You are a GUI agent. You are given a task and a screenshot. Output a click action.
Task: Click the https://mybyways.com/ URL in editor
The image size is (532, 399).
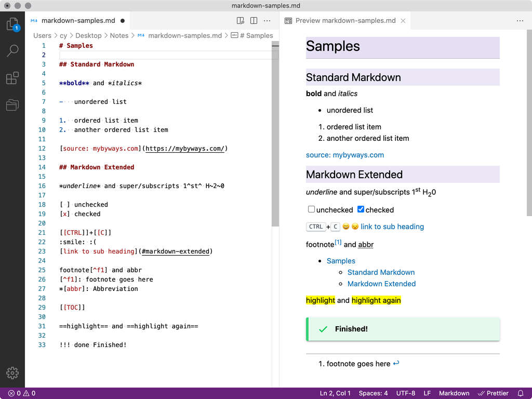tap(185, 149)
